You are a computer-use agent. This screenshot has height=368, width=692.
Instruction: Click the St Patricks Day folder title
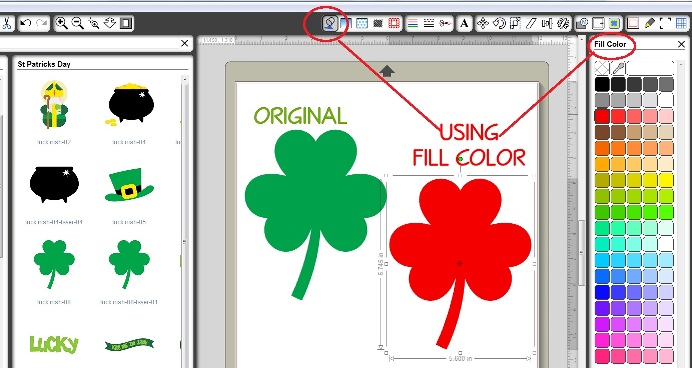[44, 64]
